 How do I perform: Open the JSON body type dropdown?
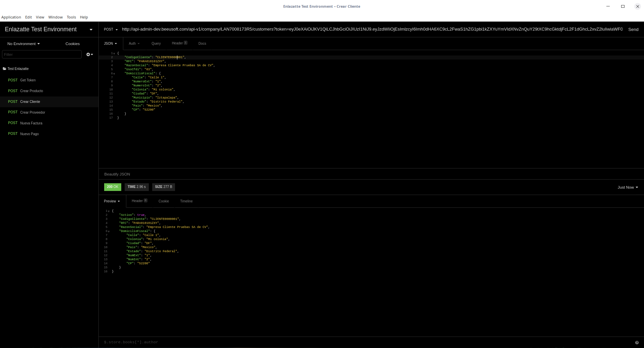pyautogui.click(x=110, y=43)
